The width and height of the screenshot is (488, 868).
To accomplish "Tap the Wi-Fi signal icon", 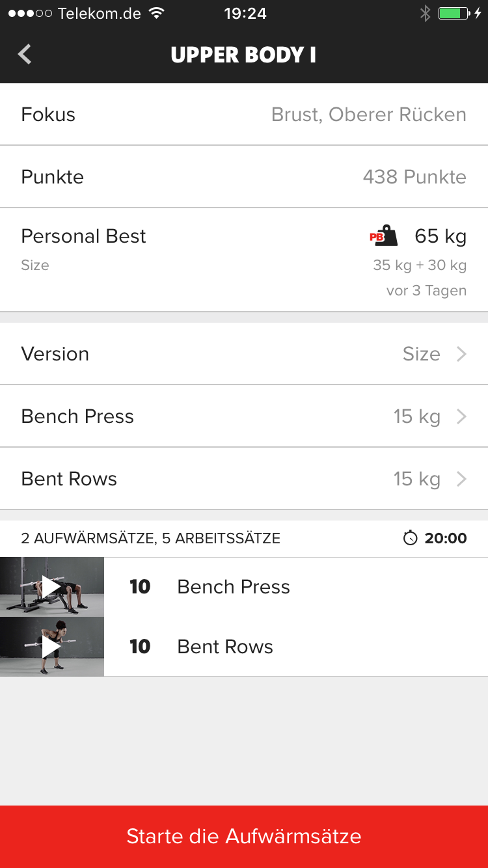I will [x=156, y=13].
